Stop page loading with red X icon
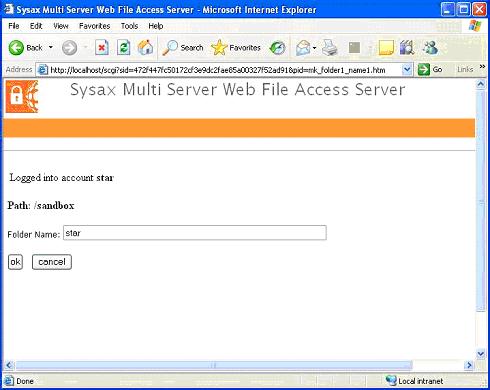 coord(102,48)
